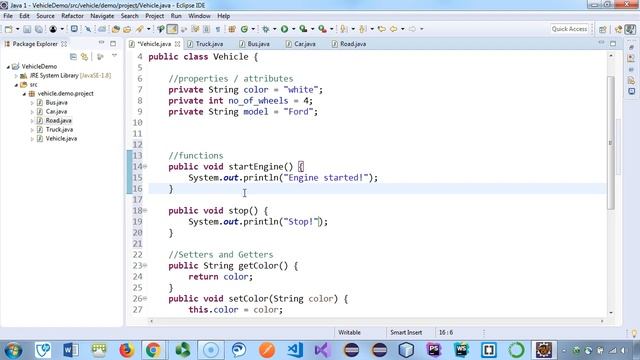Screen dimensions: 640x360
Task: Open Microsoft Word from the taskbar
Action: point(71,350)
